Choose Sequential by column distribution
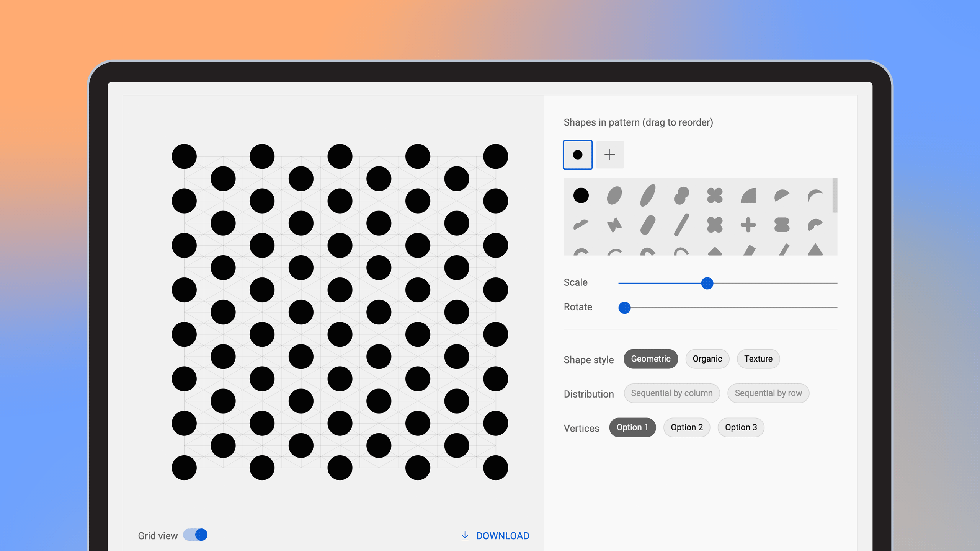This screenshot has width=980, height=551. coord(671,393)
